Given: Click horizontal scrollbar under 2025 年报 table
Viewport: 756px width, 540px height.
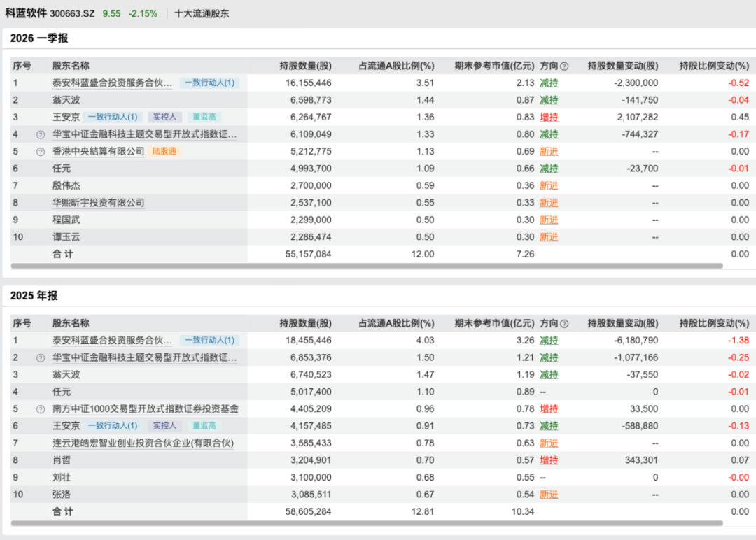Looking at the screenshot, I should pyautogui.click(x=367, y=523).
